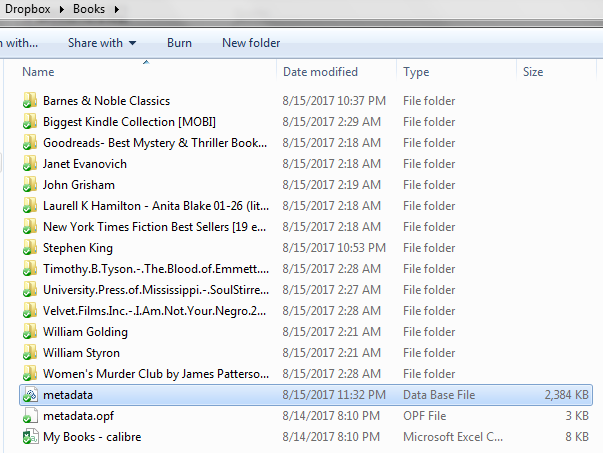Click the metadata database file icon
The image size is (603, 453).
pyautogui.click(x=30, y=395)
